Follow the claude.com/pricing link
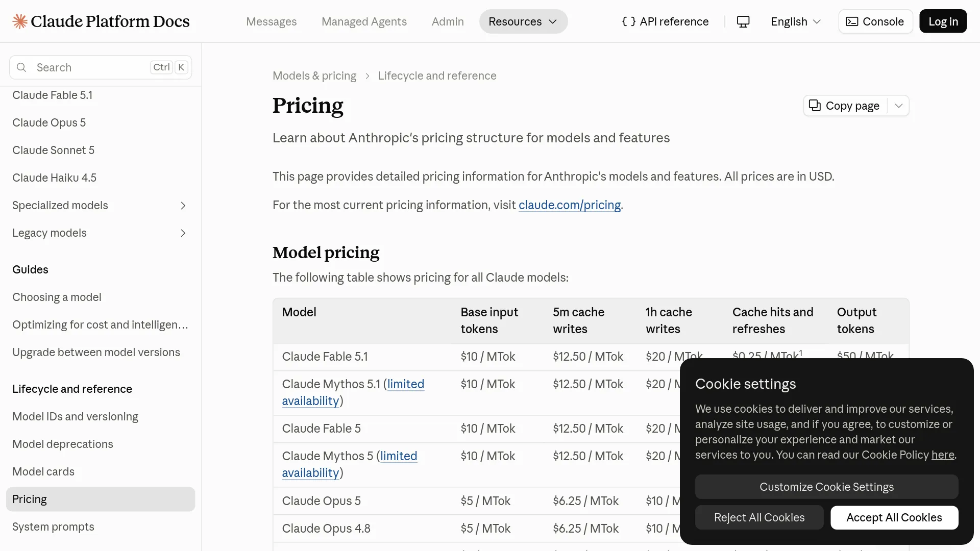 [x=570, y=205]
